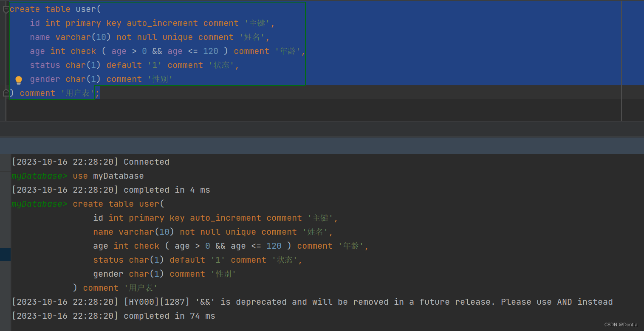Screen dimensions: 644x331
Task: Click the editor's '主键' comment string
Action: [x=257, y=23]
